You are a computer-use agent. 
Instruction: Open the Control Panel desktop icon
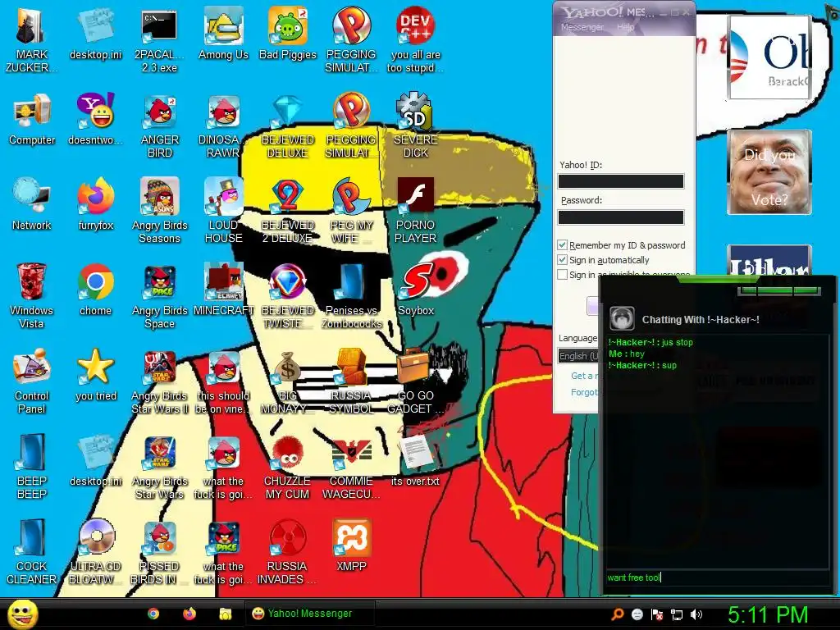[32, 381]
